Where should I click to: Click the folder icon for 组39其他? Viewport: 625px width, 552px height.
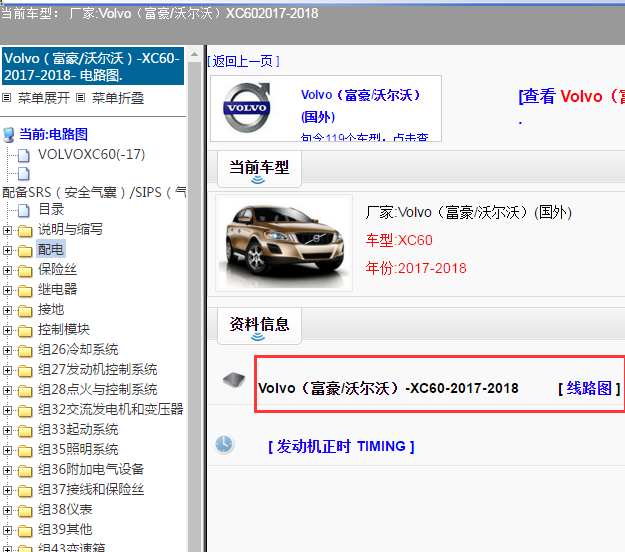tap(25, 530)
